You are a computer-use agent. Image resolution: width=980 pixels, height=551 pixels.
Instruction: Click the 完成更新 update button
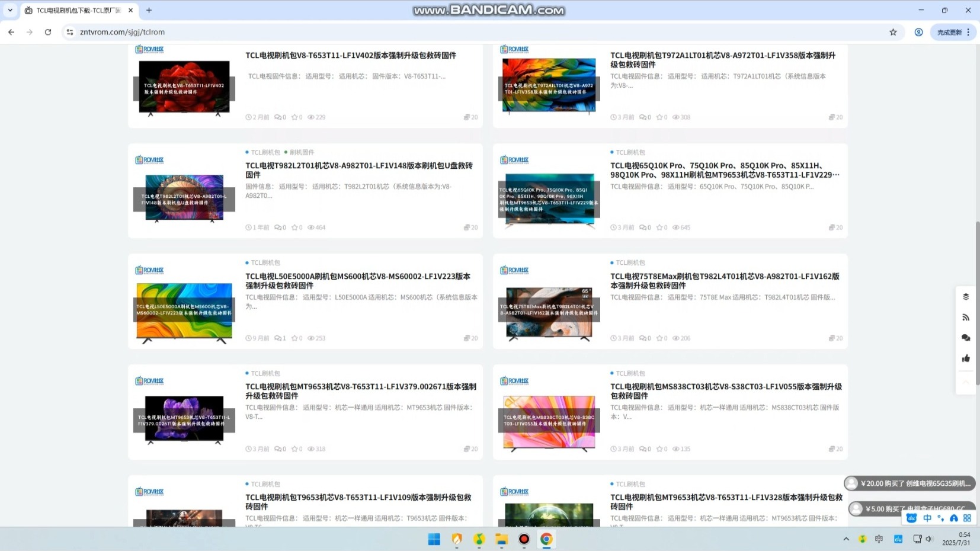[949, 33]
